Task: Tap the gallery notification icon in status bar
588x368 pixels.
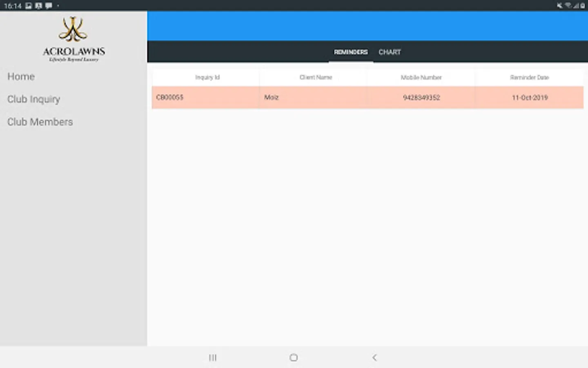Action: pos(29,6)
